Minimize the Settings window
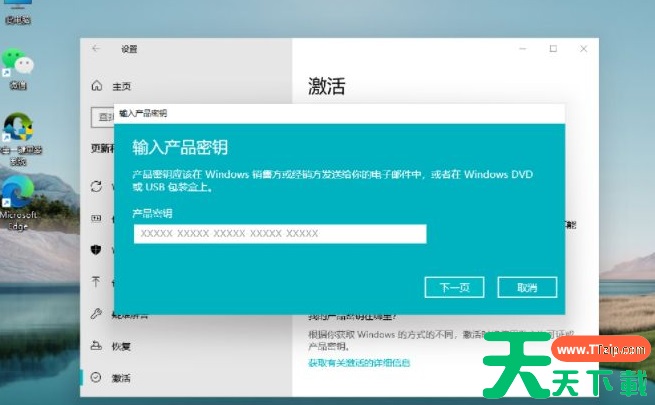This screenshot has height=405, width=655. tap(521, 48)
